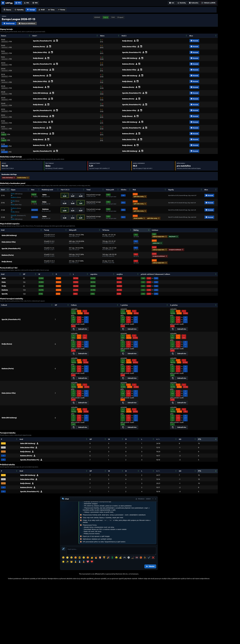Insert the sunglasses face emoji
This screenshot has height=644, width=240.
pyautogui.click(x=80, y=557)
